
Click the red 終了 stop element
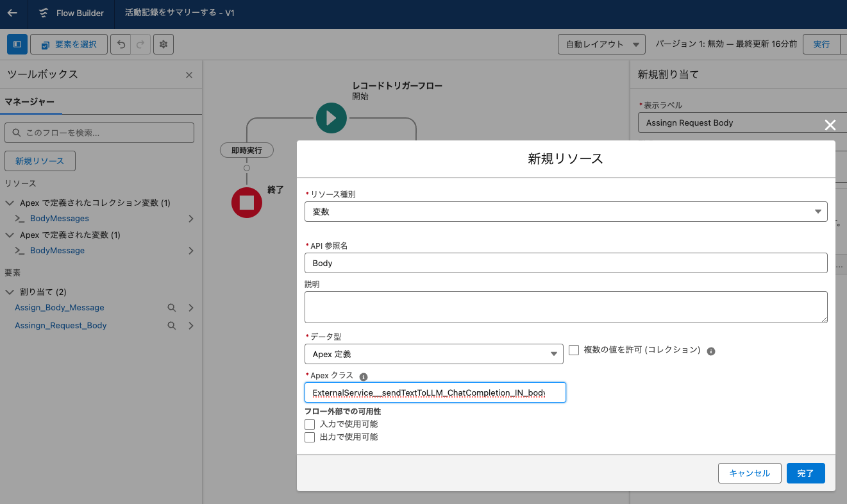(x=247, y=203)
